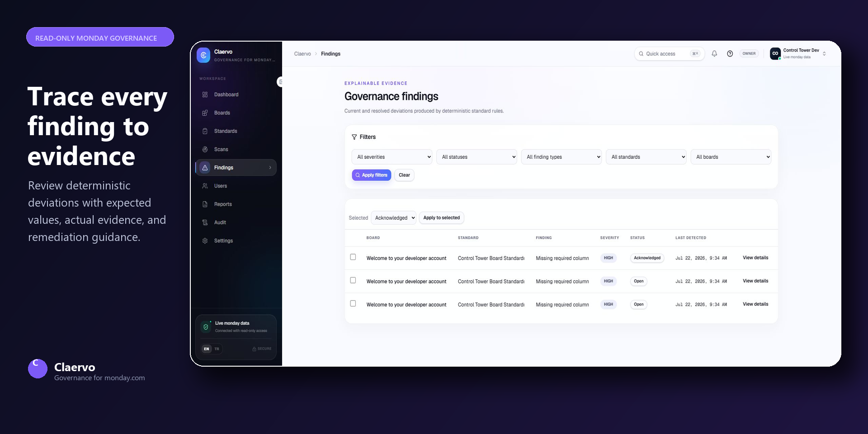This screenshot has height=434, width=868.
Task: Select the Findings sidebar item
Action: (236, 168)
